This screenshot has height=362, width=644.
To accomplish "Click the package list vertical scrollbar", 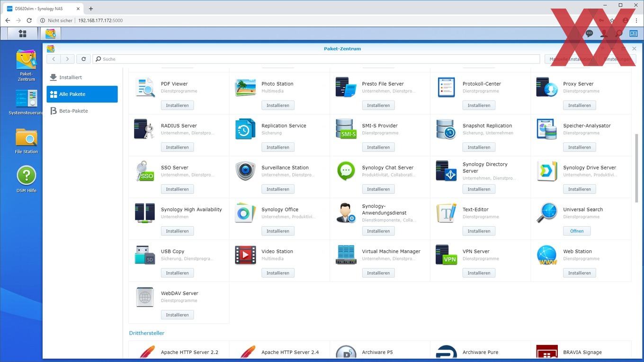I will (636, 168).
